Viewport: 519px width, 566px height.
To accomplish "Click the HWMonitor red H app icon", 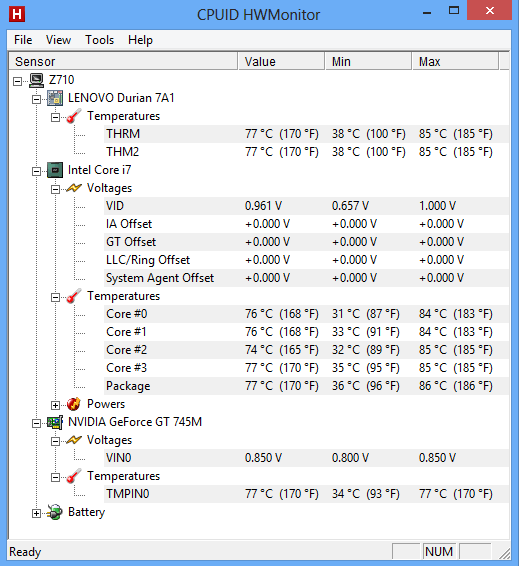I will (17, 14).
